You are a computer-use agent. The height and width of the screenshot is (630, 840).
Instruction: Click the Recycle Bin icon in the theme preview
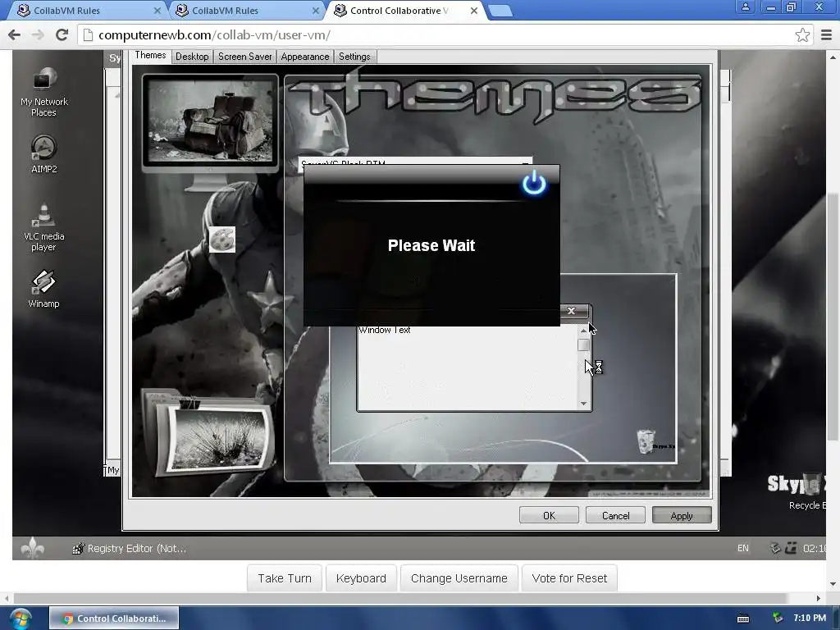pos(646,441)
